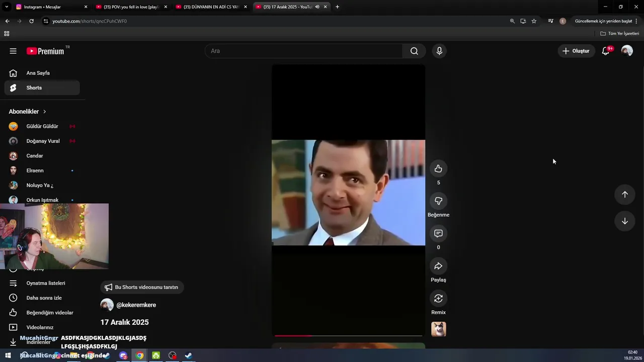Switch to the DÜNYANIN EN ADİ CS tab
Viewport: 644px width, 362px height.
(x=211, y=7)
